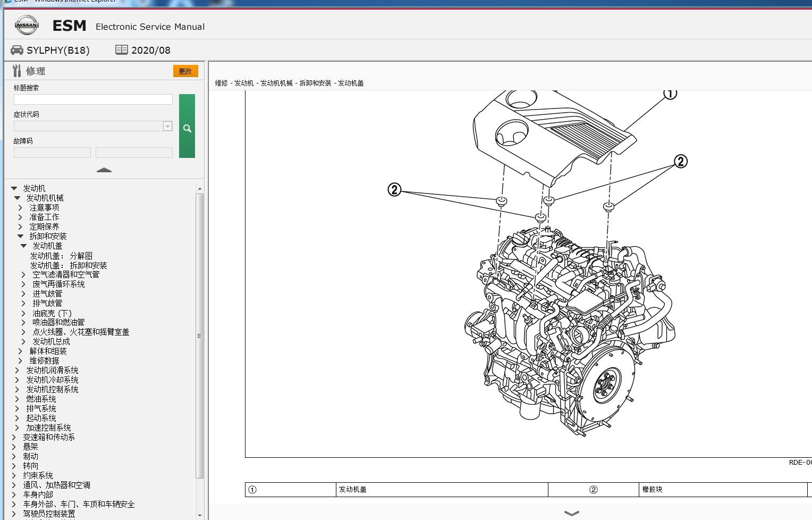
Task: Collapse the 发动机 tree node
Action: (14, 188)
